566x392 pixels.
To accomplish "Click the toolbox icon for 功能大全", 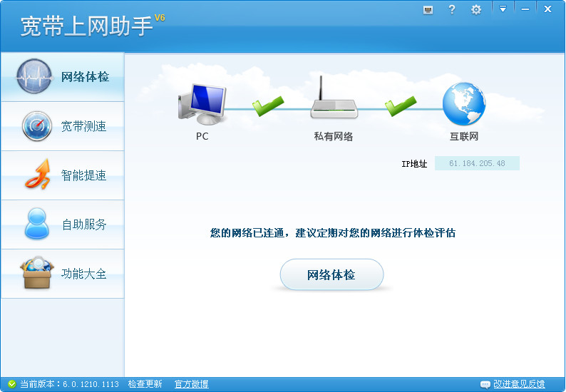I will (37, 272).
